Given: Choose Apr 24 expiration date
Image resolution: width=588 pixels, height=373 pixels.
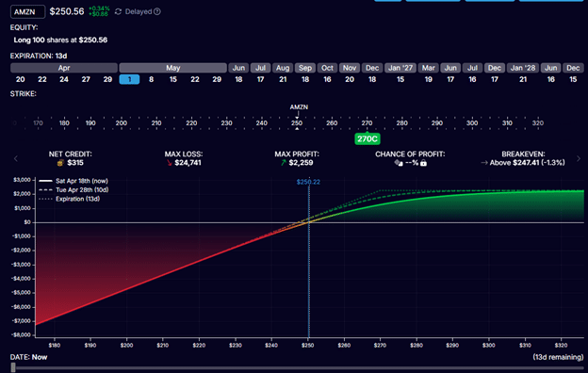Looking at the screenshot, I should click(64, 79).
